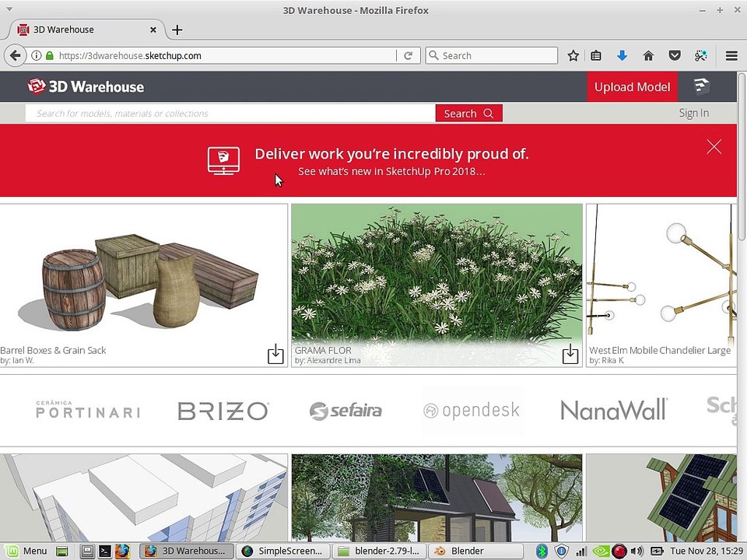Switch to the Blender taskbar window

tap(475, 551)
